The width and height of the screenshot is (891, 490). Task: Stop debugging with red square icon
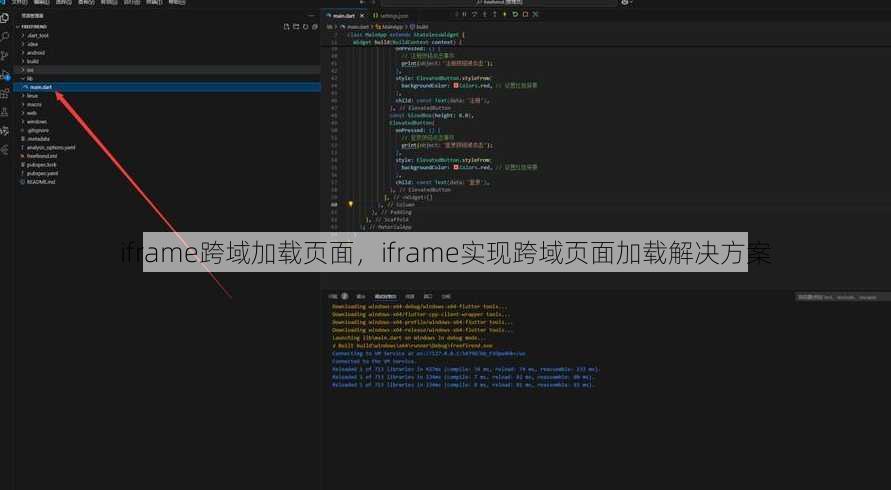coord(525,14)
